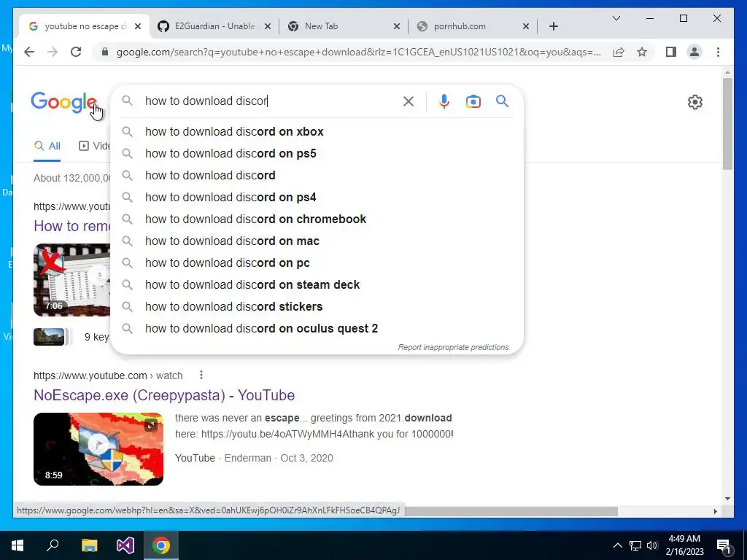Screen dimensions: 747x560
Task: Open NoEscape.exe (Creepypasta) YouTube link
Action: pyautogui.click(x=164, y=395)
